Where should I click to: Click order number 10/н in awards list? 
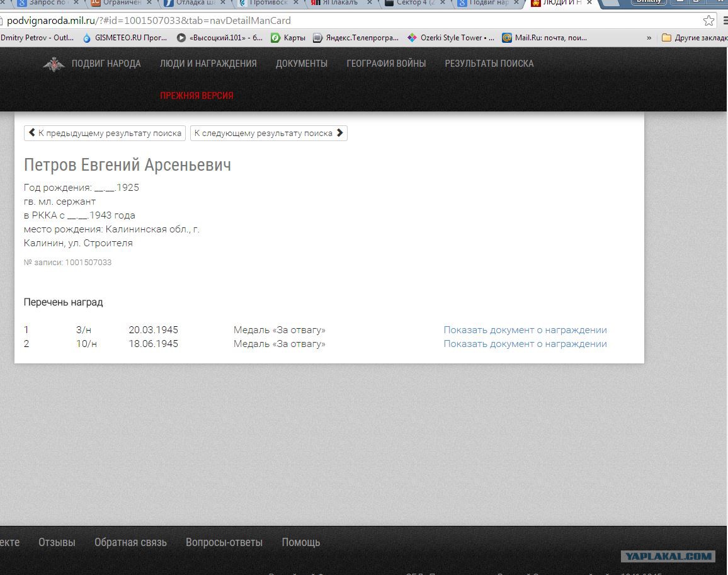(86, 344)
